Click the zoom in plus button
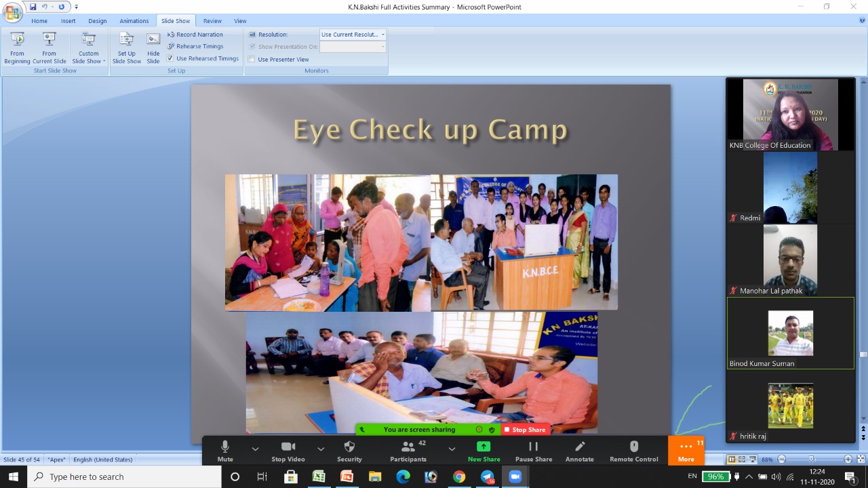This screenshot has height=488, width=868. pos(848,460)
